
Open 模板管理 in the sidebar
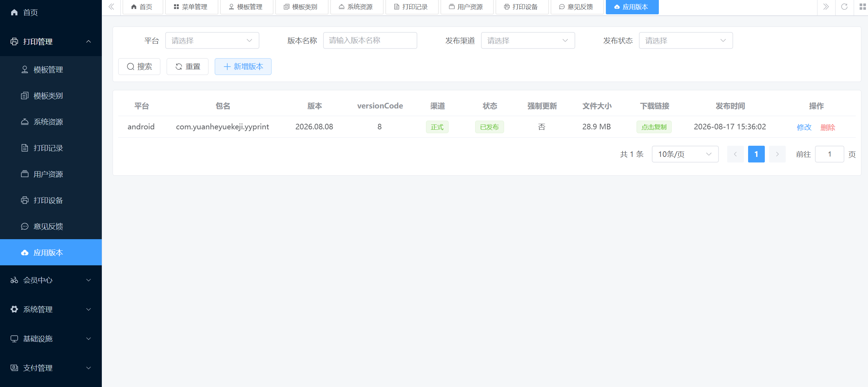click(x=51, y=69)
